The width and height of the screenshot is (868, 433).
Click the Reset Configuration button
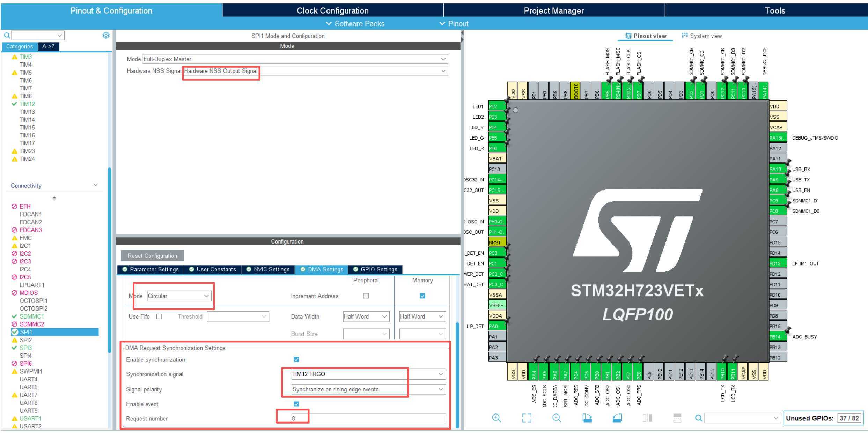tap(152, 256)
